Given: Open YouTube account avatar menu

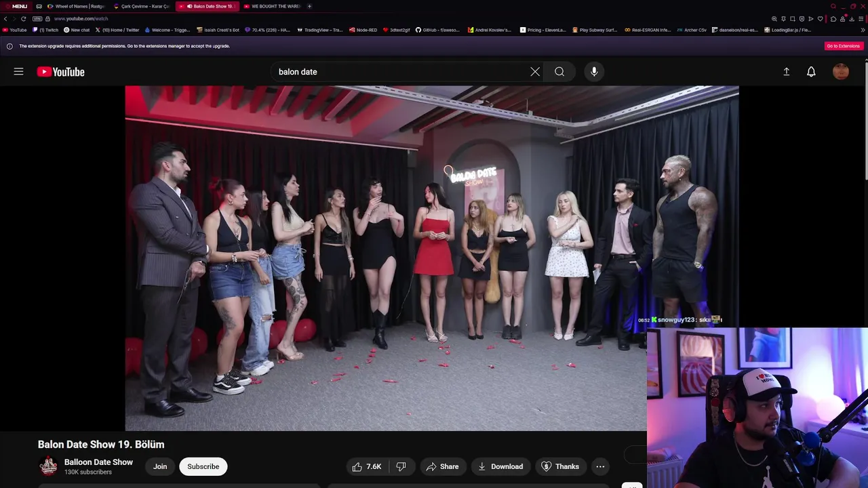Looking at the screenshot, I should (x=841, y=72).
